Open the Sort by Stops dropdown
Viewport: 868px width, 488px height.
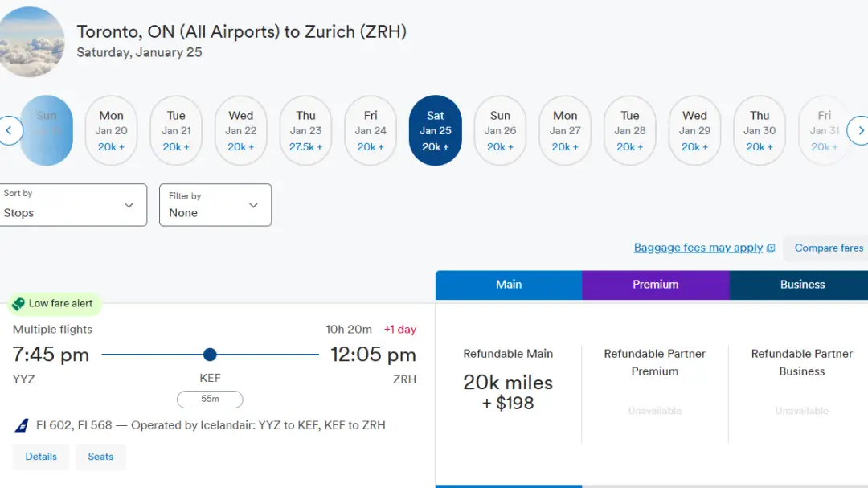(x=73, y=205)
